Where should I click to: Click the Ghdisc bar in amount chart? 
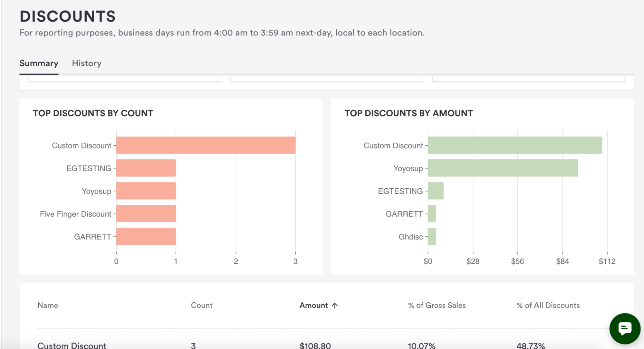click(x=432, y=237)
